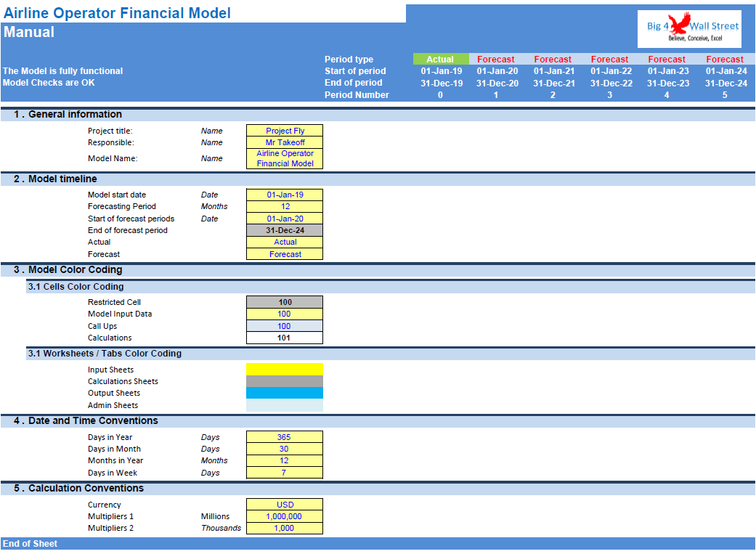
Task: Select the Project Fly title input cell
Action: tap(284, 131)
